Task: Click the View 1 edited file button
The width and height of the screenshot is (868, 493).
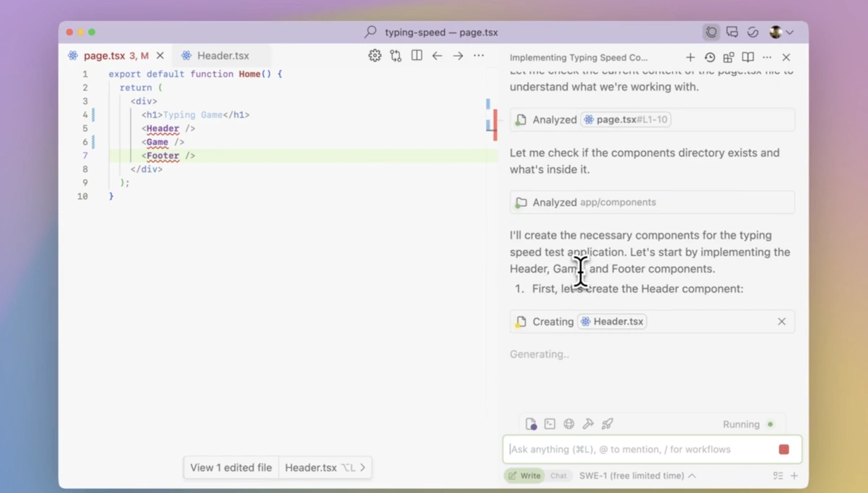Action: point(231,467)
